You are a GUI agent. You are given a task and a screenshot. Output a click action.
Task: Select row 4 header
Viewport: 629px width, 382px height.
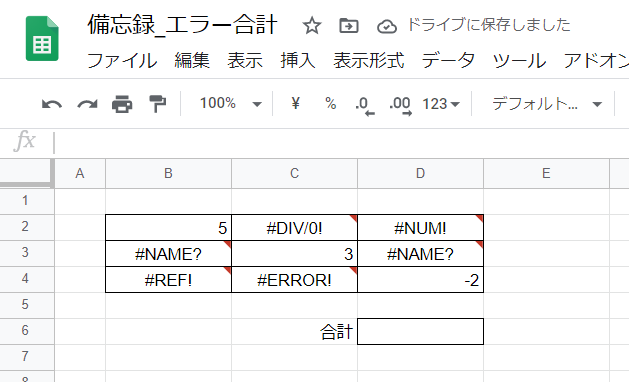coord(26,279)
